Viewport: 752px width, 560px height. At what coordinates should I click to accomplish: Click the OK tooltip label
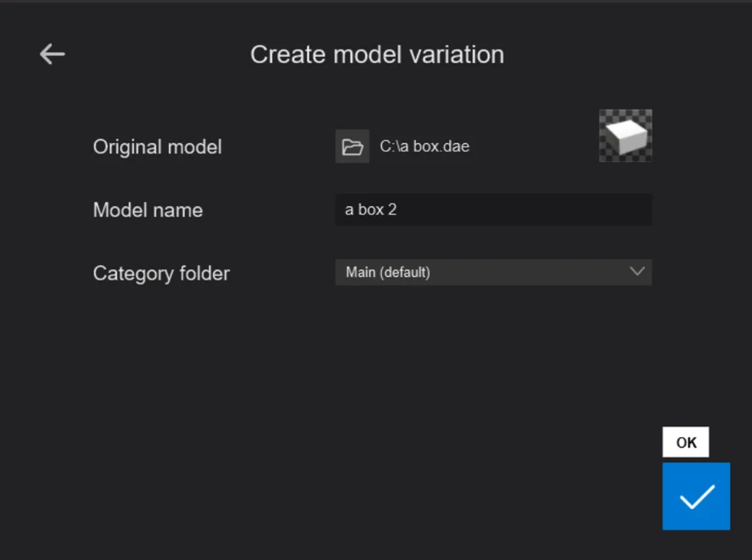pyautogui.click(x=685, y=442)
